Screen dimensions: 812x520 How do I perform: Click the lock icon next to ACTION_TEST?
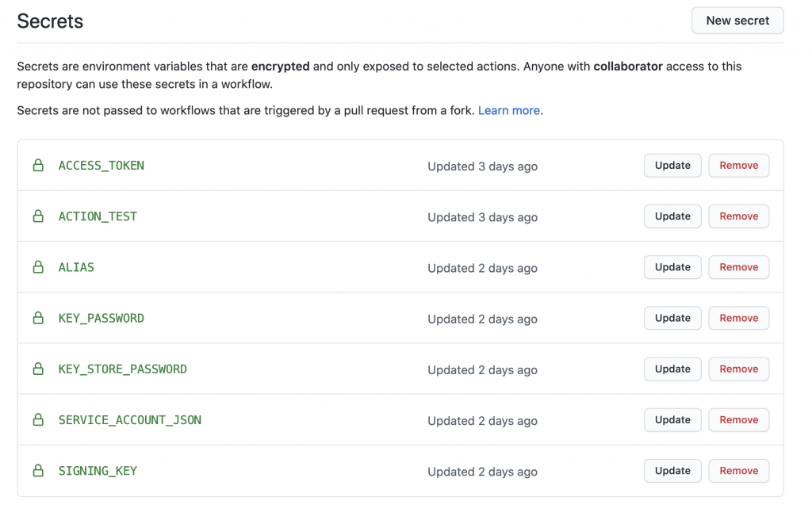[x=38, y=216]
